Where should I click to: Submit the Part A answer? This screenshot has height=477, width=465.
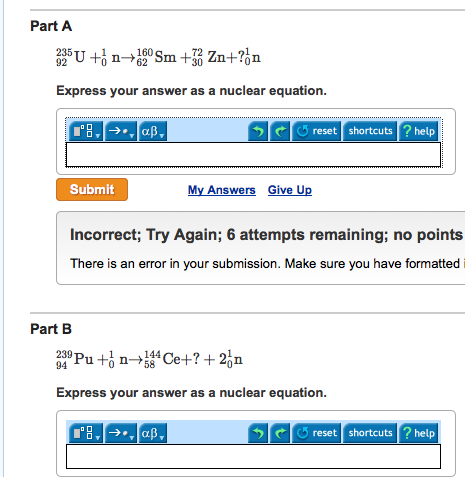tap(92, 189)
